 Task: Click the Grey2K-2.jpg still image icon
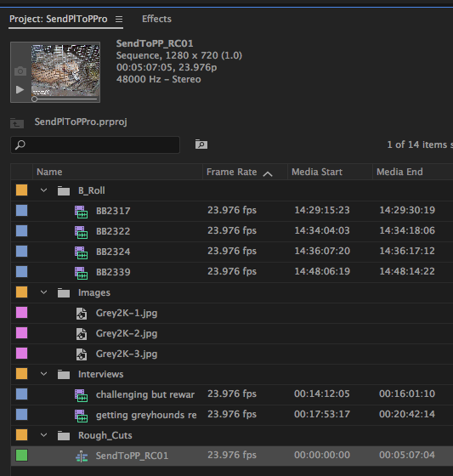coord(82,334)
